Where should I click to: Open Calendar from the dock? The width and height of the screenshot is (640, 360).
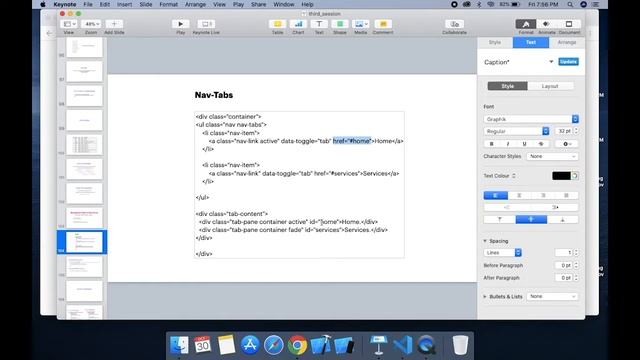[x=202, y=345]
